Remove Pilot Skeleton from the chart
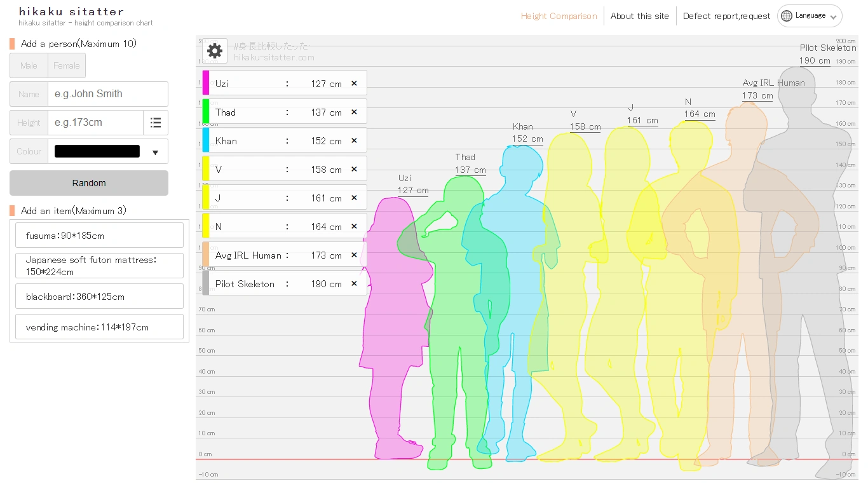Viewport: 868px width, 488px height. click(354, 283)
